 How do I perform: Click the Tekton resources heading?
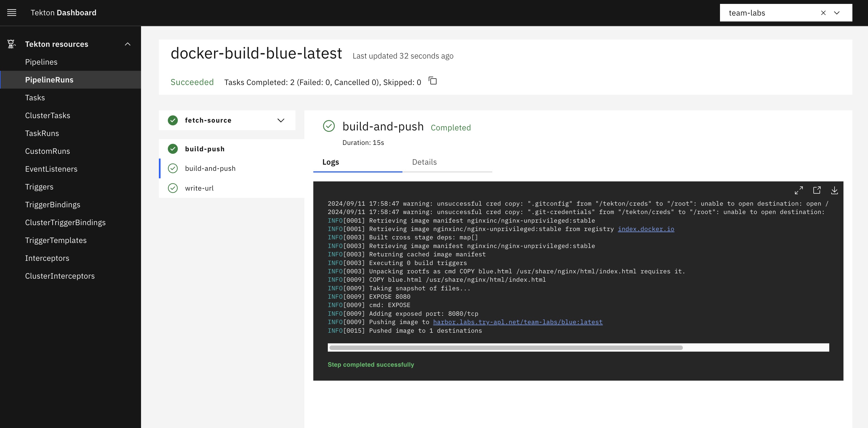(57, 44)
